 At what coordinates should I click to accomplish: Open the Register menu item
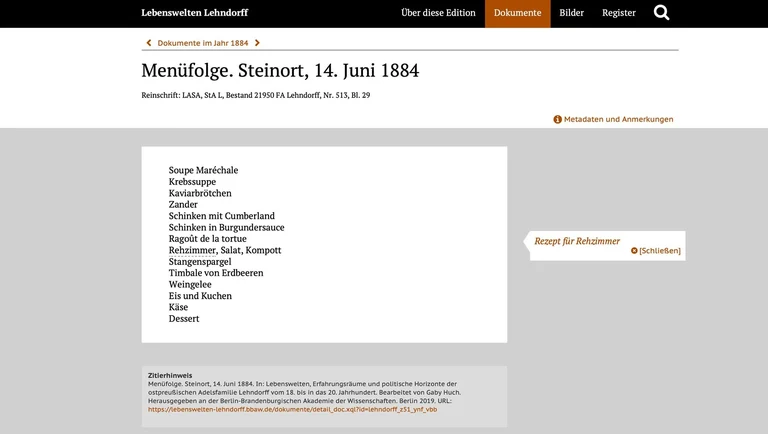(618, 13)
